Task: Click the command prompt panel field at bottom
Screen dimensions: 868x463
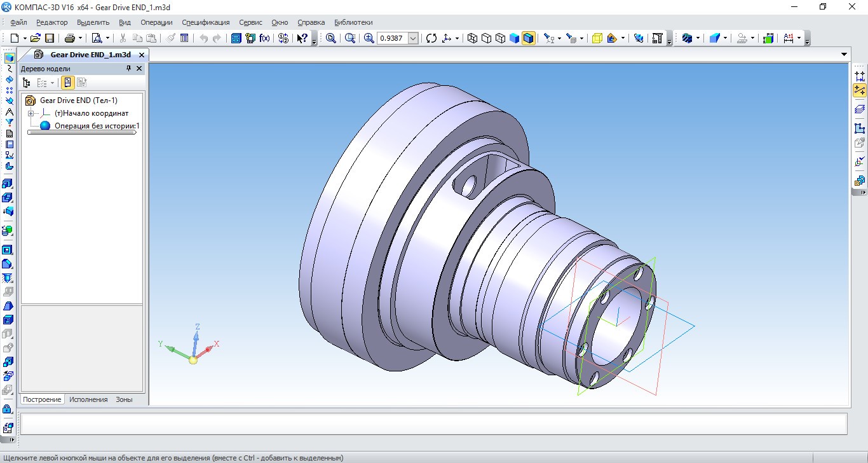Action: [434, 424]
